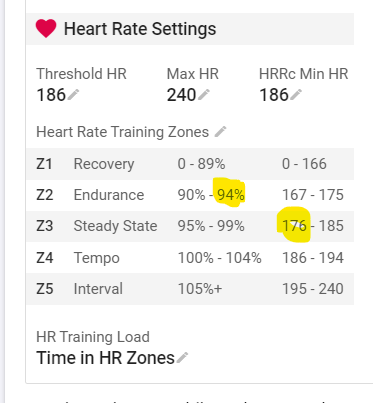Edit Threshold HR with pencil icon
The width and height of the screenshot is (373, 403).
pos(73,95)
